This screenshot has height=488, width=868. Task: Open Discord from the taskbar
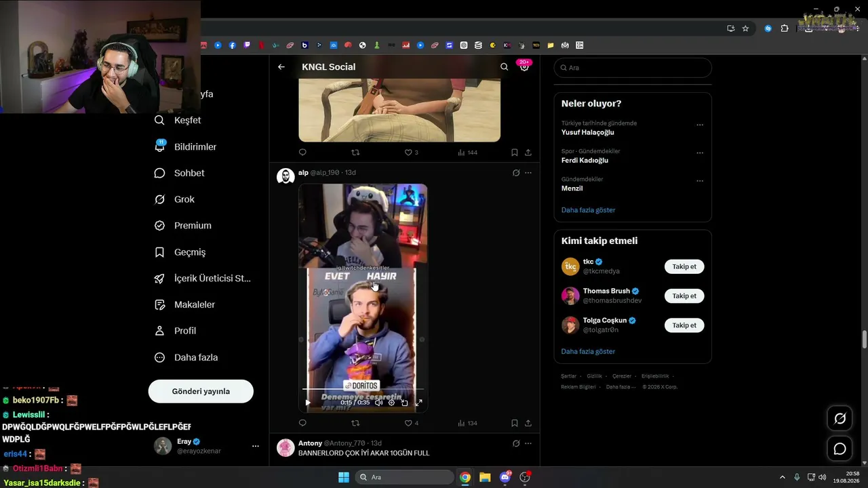pyautogui.click(x=505, y=477)
